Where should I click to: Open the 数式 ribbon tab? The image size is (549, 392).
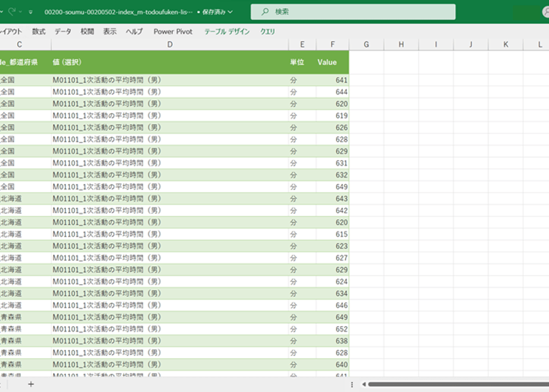click(x=39, y=31)
